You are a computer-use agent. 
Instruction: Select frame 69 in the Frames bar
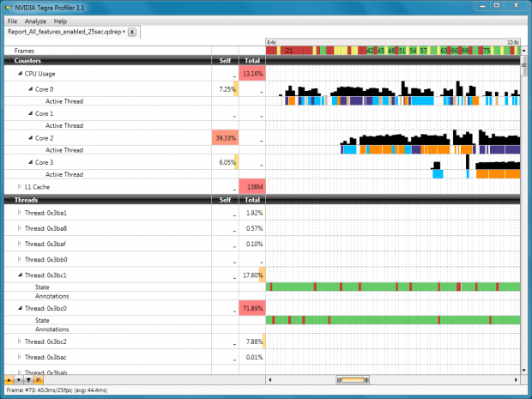[465, 51]
